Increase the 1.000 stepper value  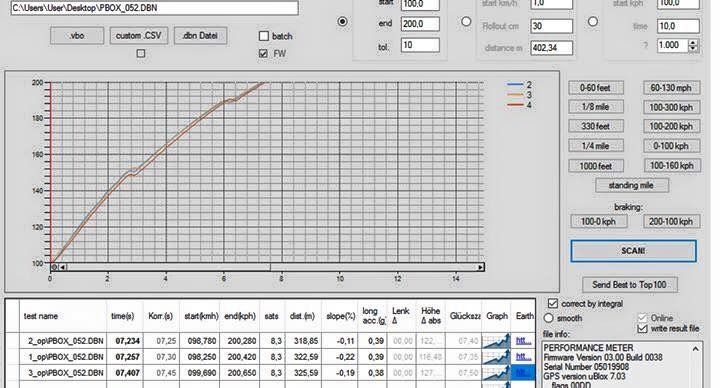(x=693, y=42)
